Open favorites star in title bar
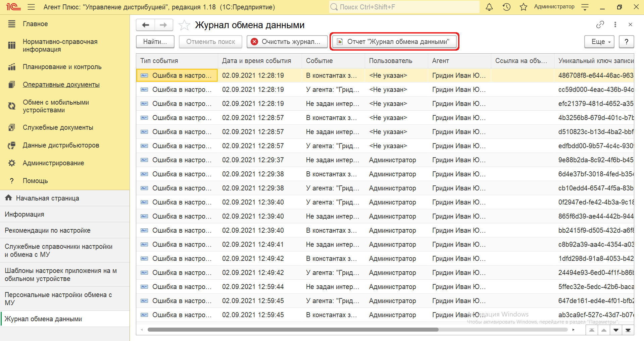644x341 pixels. [523, 7]
